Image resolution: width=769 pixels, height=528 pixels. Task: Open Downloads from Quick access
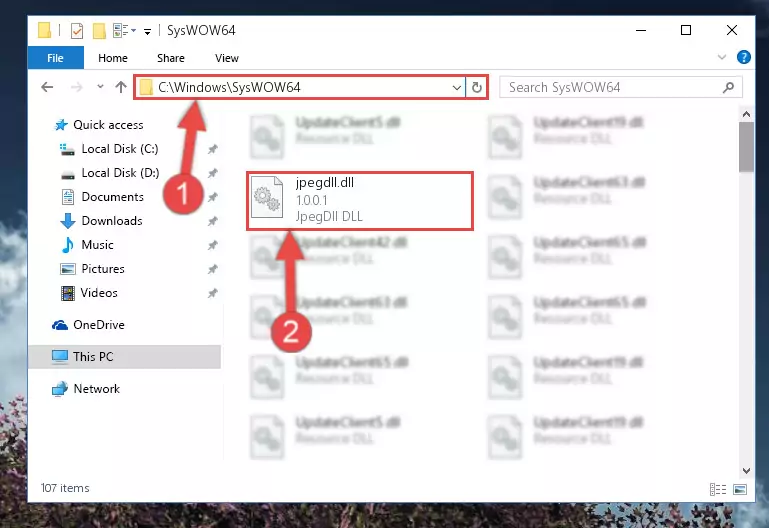pos(112,221)
